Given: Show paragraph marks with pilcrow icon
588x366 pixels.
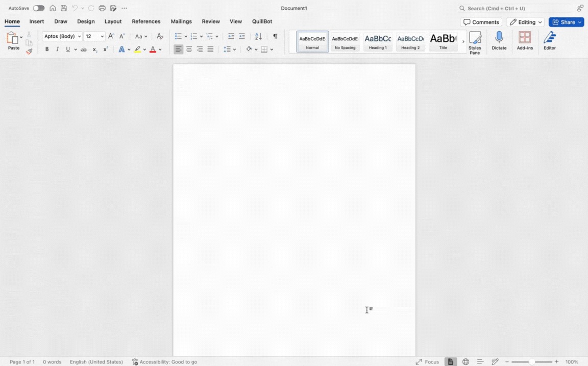Looking at the screenshot, I should pyautogui.click(x=275, y=36).
